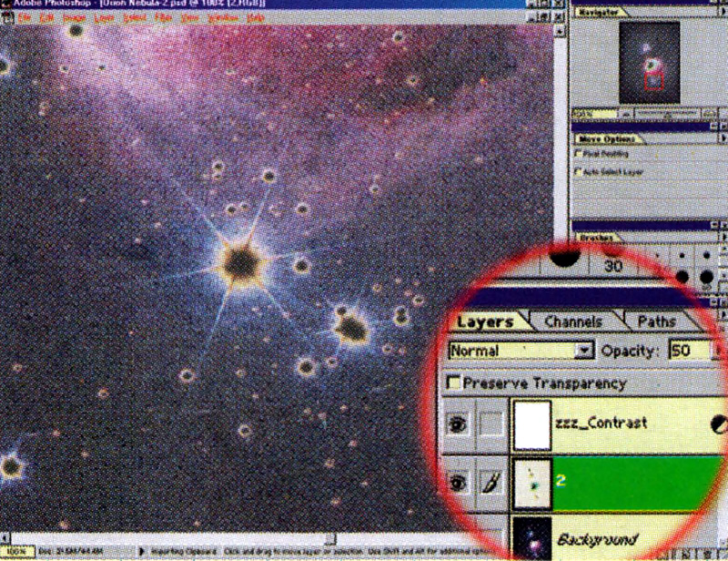Open the Edit menu
Viewport: 728px width, 561px height.
point(46,18)
